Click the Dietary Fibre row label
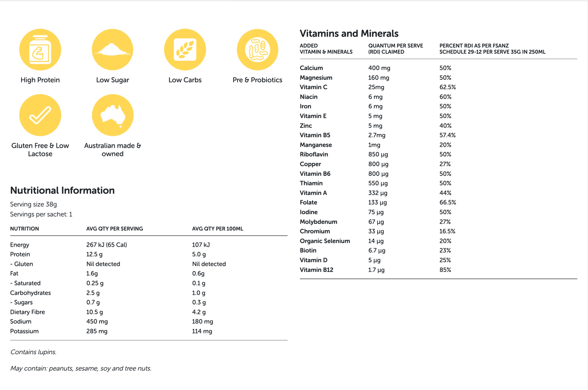 pyautogui.click(x=28, y=312)
